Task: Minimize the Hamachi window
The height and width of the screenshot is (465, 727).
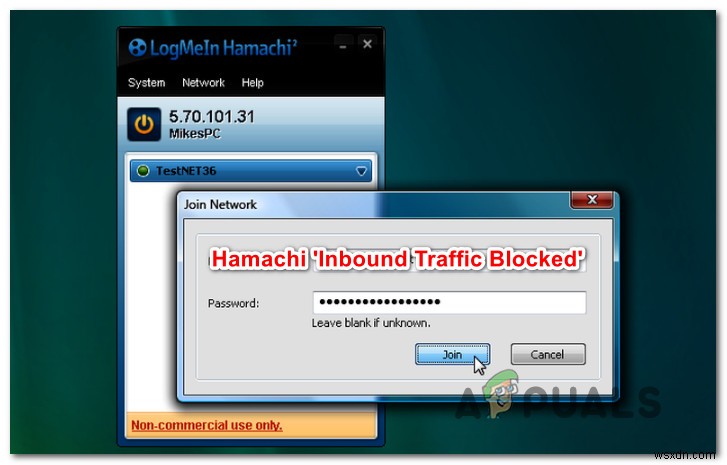Action: pos(343,45)
